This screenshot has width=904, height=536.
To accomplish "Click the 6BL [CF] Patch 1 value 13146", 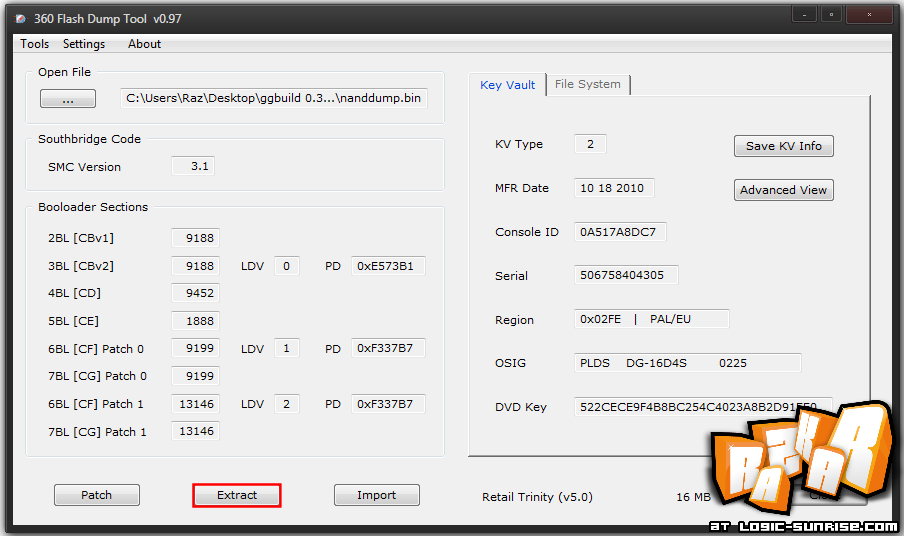I will click(195, 404).
